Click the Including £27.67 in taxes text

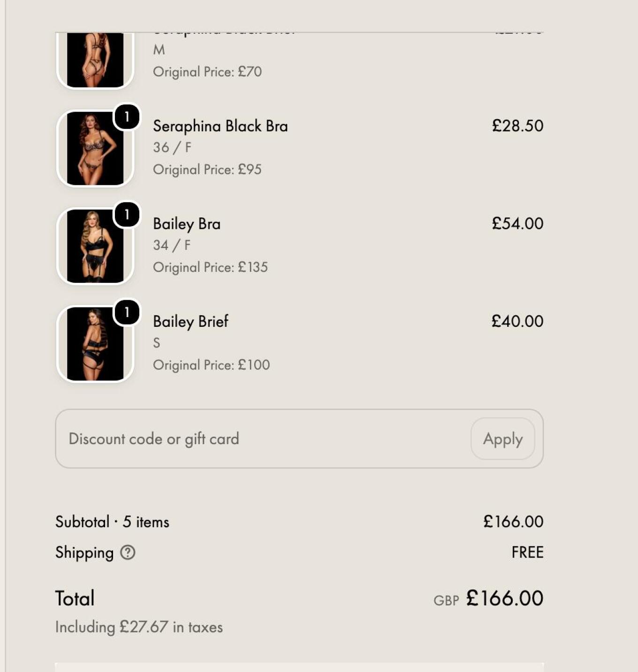tap(139, 627)
